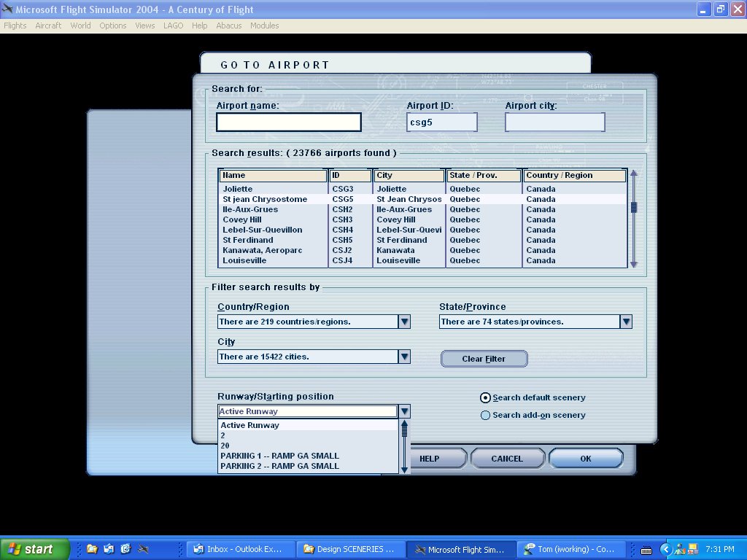This screenshot has height=560, width=747.
Task: Open the Abacus menu
Action: point(228,26)
